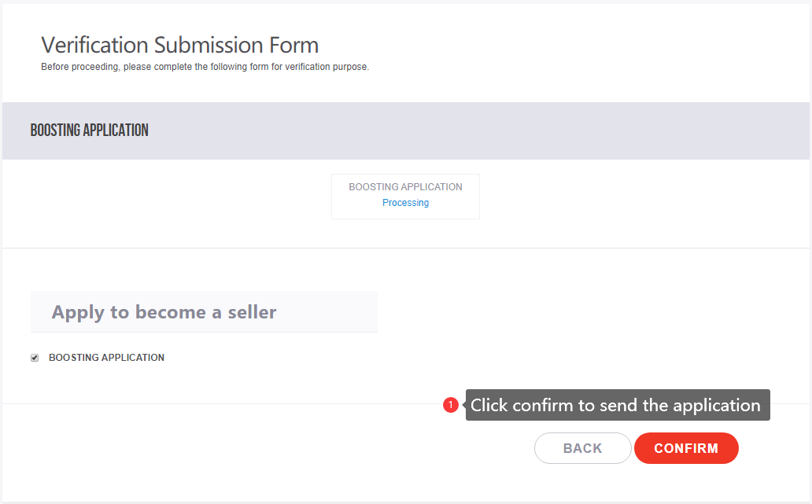Click the word 'Form' in the page title

pyautogui.click(x=293, y=45)
